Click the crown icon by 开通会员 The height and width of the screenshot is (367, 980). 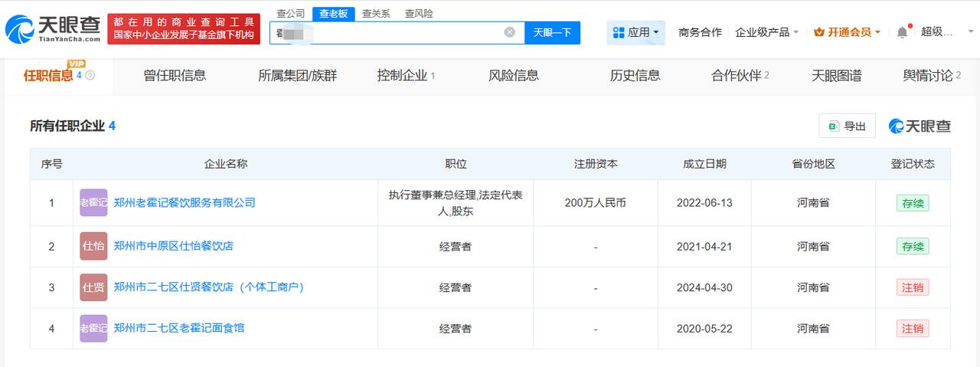[819, 32]
